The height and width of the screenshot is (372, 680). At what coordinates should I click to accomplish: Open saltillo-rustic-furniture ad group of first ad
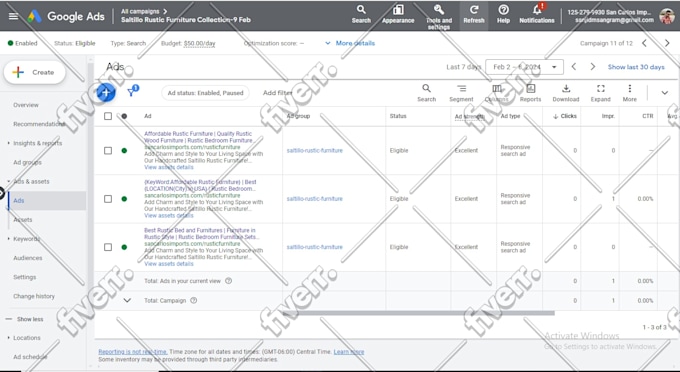[314, 150]
